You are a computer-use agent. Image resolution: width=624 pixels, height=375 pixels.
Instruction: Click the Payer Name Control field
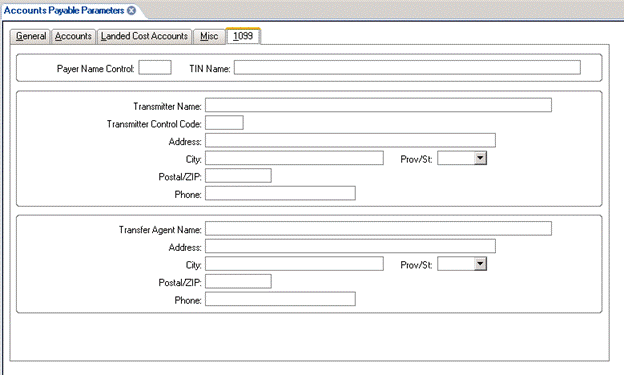[155, 67]
